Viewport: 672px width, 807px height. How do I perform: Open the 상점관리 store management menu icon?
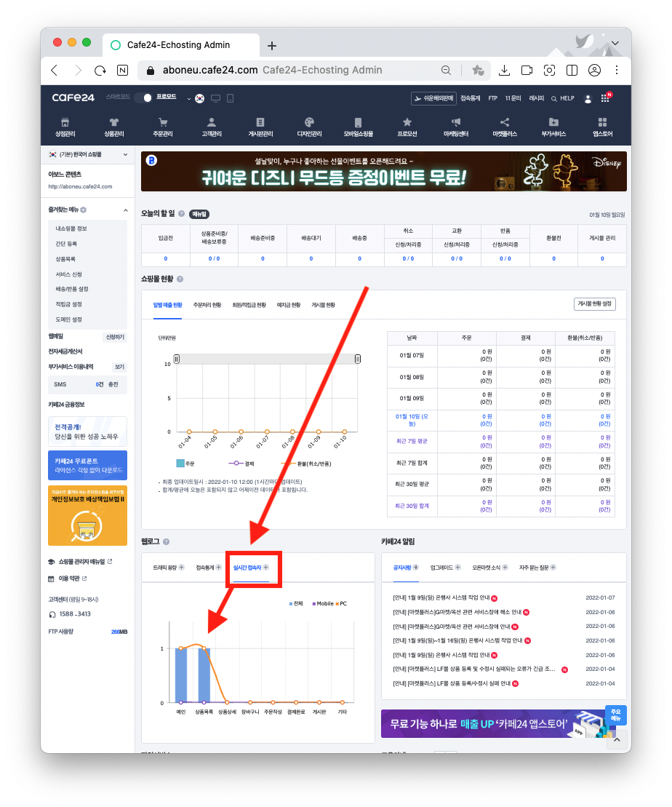coord(65,122)
